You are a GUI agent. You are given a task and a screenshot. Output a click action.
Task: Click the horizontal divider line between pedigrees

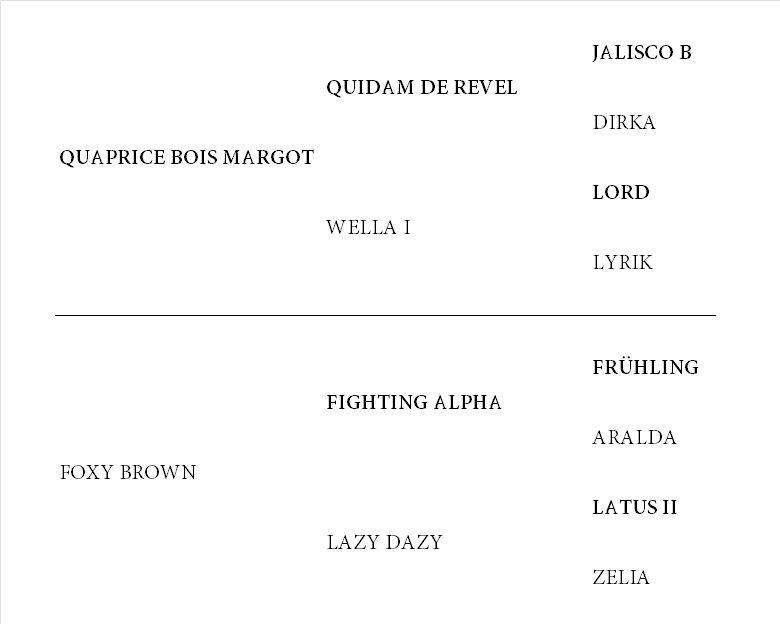[x=386, y=315]
